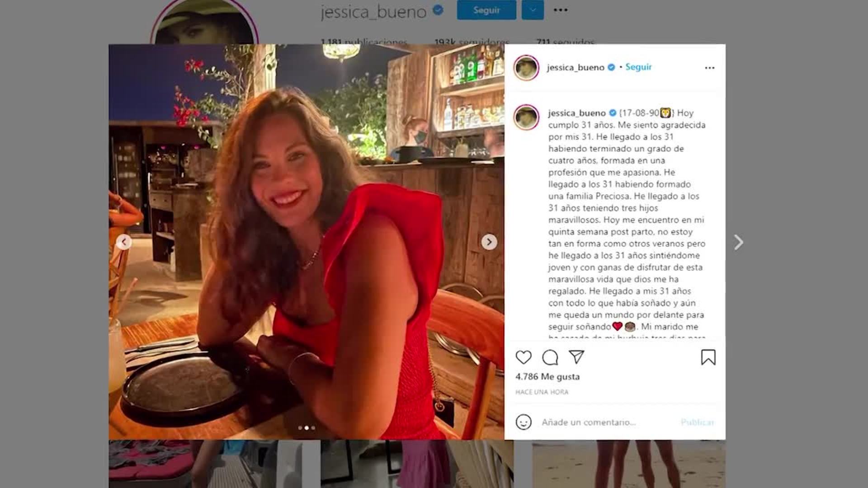Open profile options three-dot menu at top
This screenshot has width=868, height=488.
(561, 10)
